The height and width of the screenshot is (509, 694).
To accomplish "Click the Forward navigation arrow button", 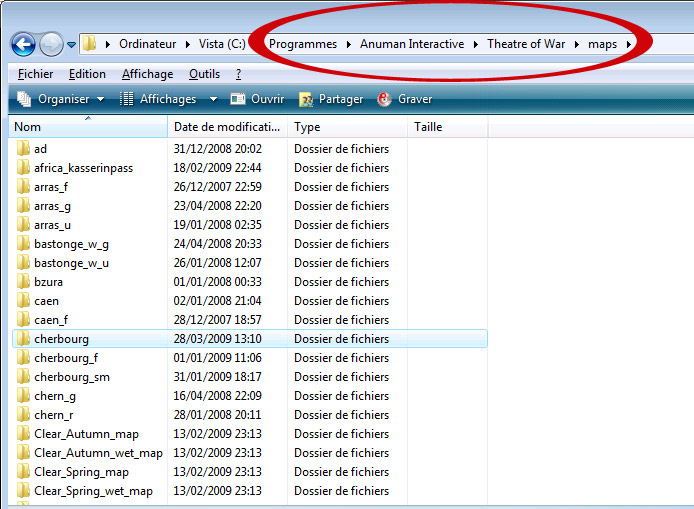I will 51,44.
